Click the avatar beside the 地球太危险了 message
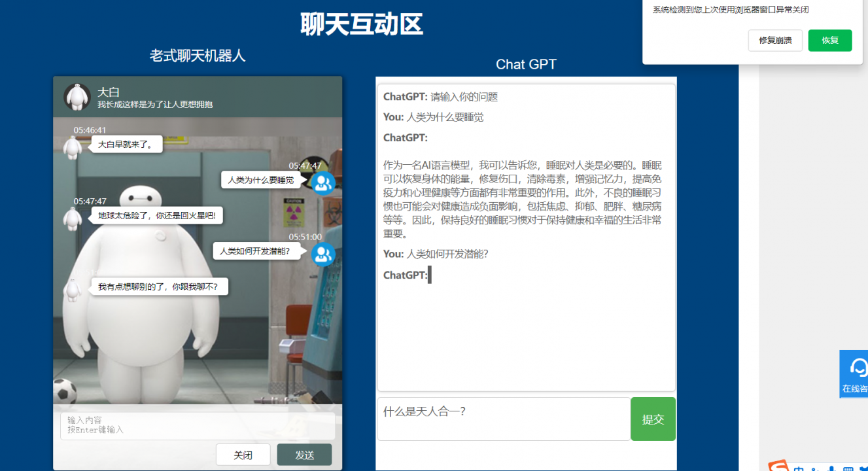 73,218
